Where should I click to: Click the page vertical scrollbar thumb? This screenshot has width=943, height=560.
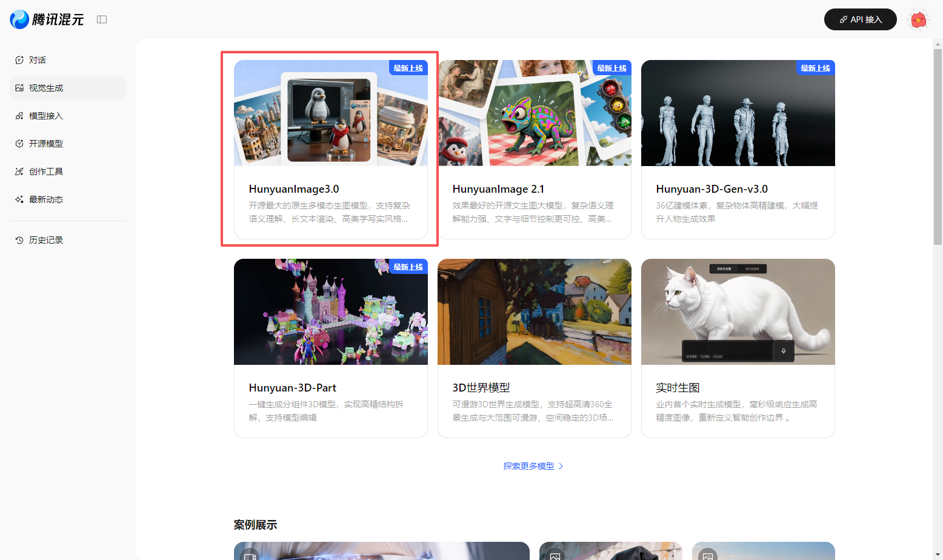938,147
